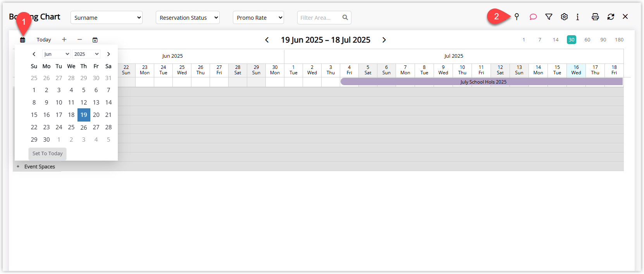Click the 18 Fri column header

(614, 70)
